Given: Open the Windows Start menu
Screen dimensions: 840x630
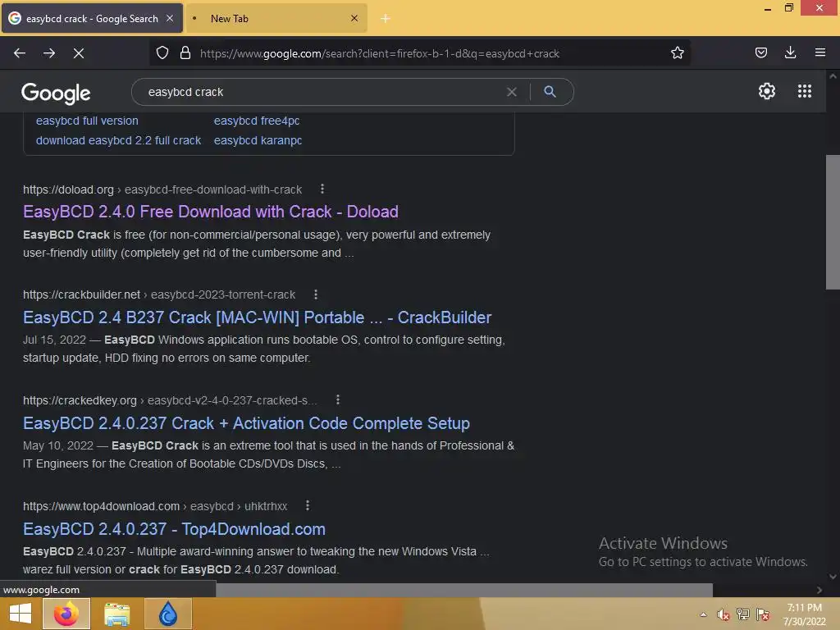Looking at the screenshot, I should click(21, 614).
